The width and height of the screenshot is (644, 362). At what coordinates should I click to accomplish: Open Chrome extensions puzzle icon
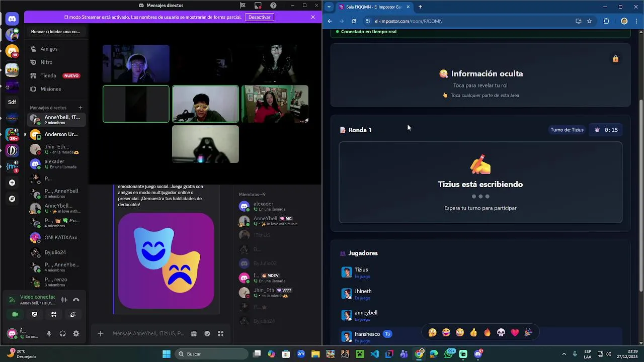tap(606, 21)
